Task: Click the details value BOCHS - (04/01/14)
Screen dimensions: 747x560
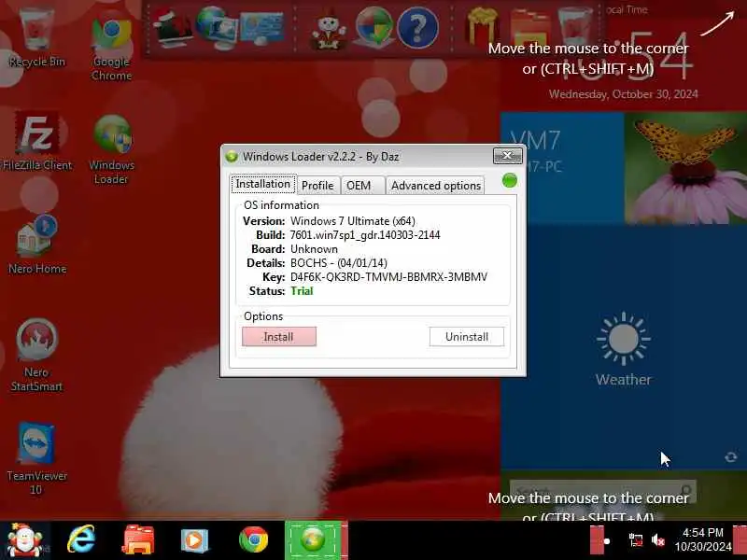Action: pos(339,263)
